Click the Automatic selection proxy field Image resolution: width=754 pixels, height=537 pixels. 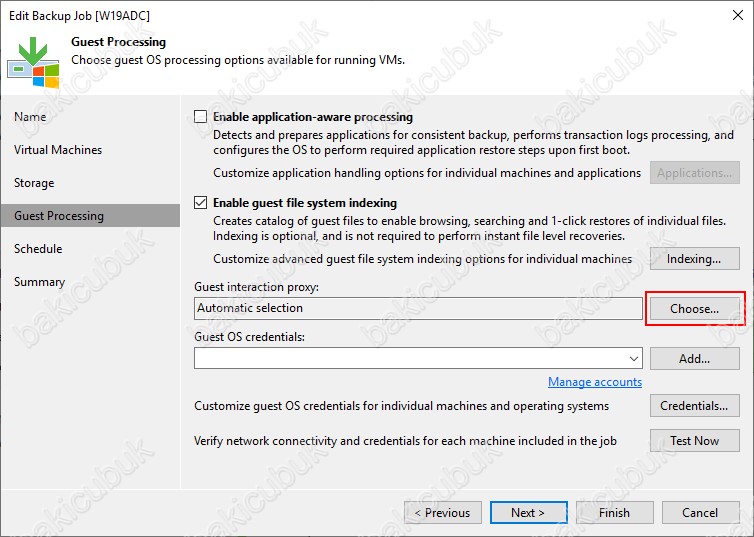click(x=418, y=309)
